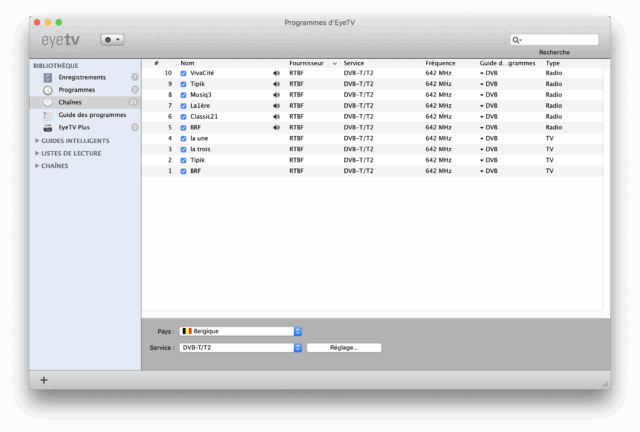
Task: Click in the Recherche search field
Action: (x=558, y=40)
